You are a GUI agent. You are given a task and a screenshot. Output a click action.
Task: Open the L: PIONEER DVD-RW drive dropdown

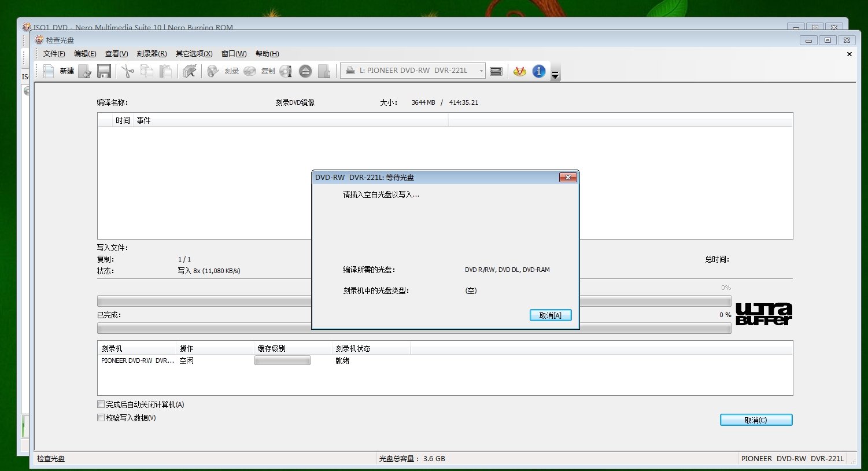coord(481,70)
